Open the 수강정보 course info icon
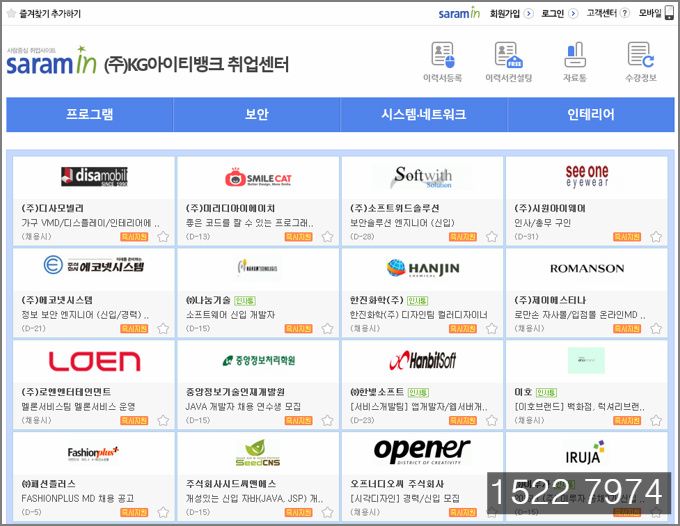Screen dimensions: 680x526 (641, 62)
